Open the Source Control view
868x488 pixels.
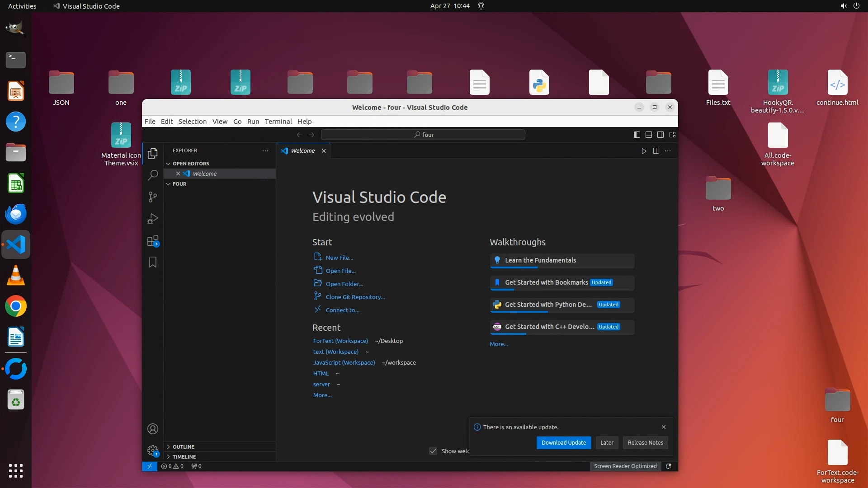153,197
